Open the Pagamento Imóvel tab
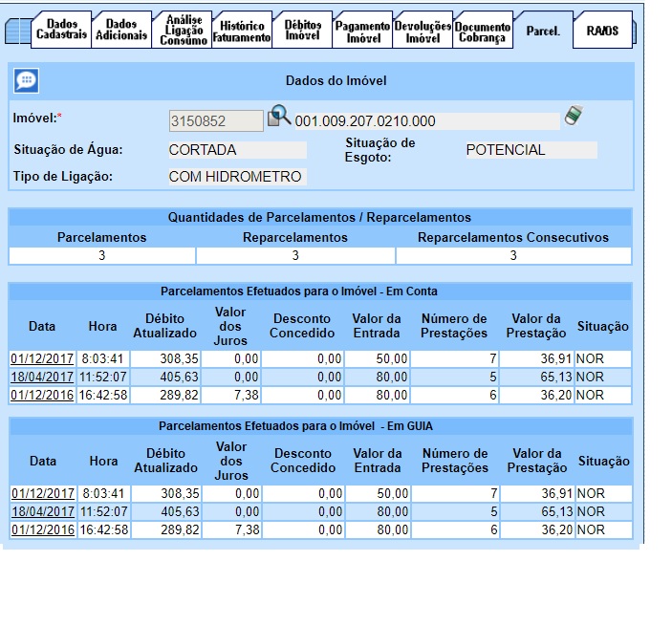This screenshot has height=626, width=672. point(362,31)
